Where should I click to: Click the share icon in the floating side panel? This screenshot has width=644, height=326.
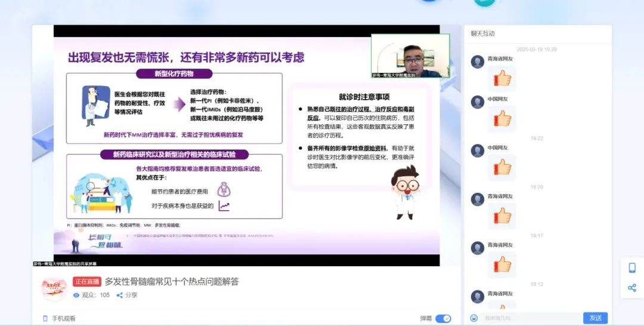click(632, 288)
